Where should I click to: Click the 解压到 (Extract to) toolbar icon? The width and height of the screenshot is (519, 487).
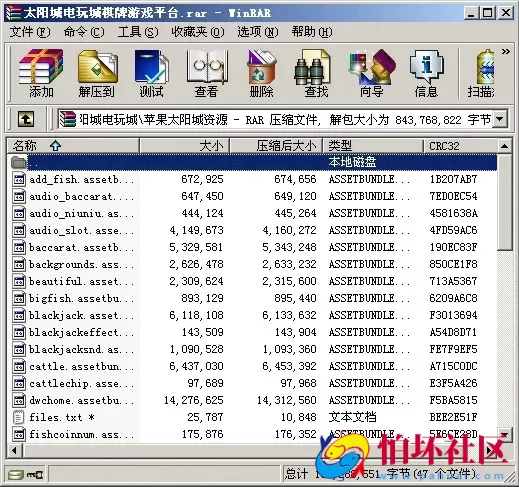[97, 74]
